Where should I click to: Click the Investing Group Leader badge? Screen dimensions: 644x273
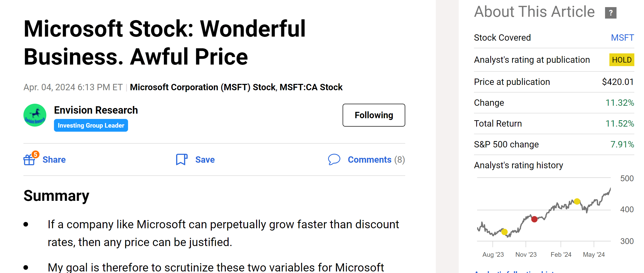point(91,126)
